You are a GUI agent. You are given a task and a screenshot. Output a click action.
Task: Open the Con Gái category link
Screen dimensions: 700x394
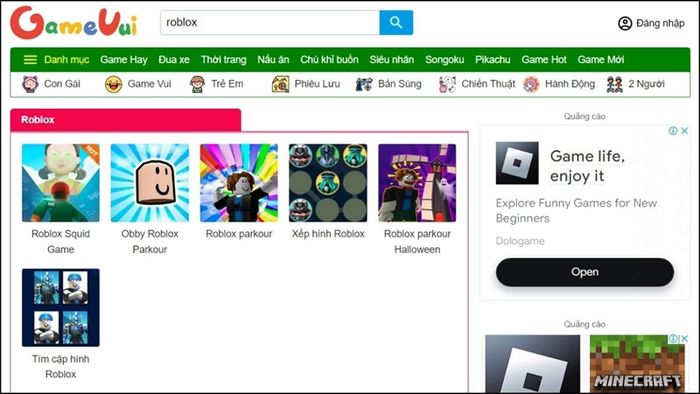[62, 84]
